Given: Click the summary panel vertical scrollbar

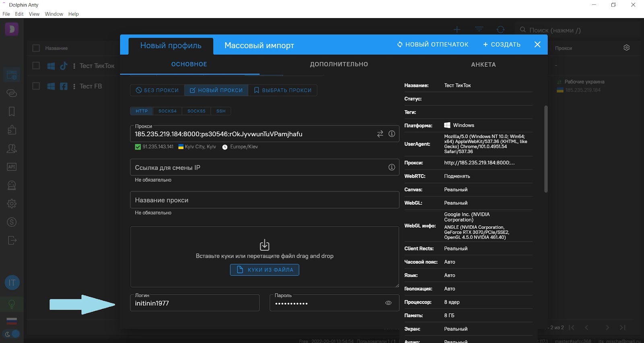Looking at the screenshot, I should click(x=546, y=149).
